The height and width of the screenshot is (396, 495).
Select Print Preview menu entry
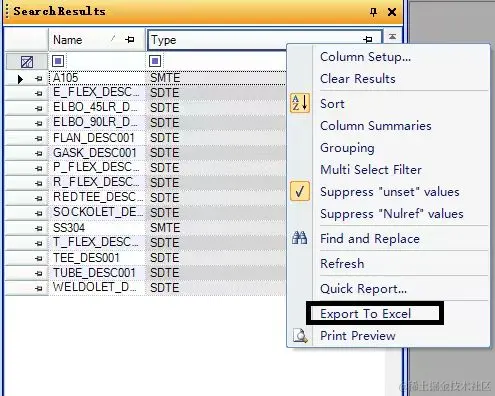point(358,336)
